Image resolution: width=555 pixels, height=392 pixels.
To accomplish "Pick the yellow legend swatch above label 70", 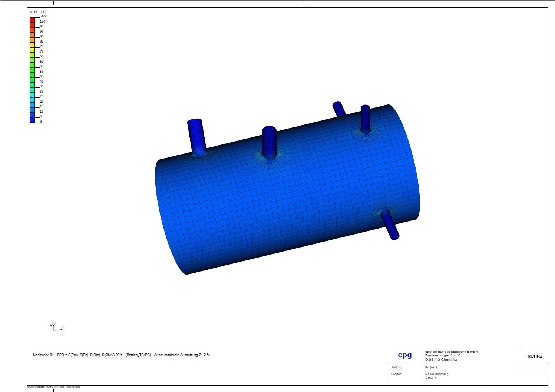I will 32,50.
